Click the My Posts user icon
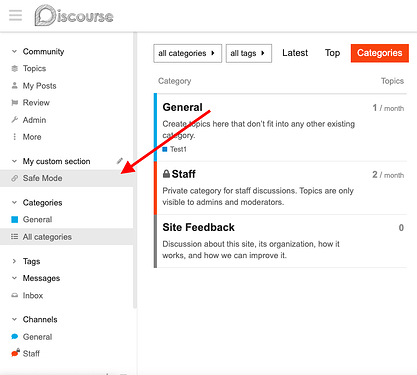 point(14,86)
